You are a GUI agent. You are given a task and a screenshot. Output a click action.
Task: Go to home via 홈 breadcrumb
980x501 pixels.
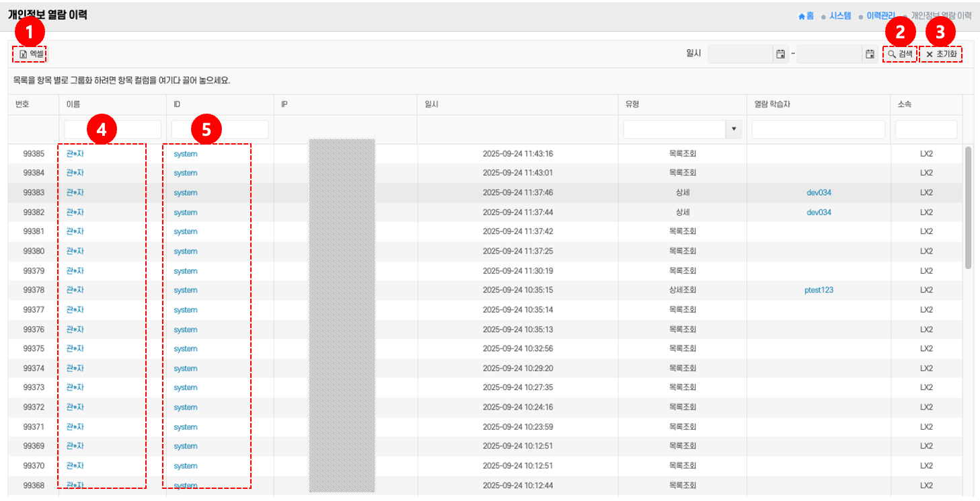[806, 15]
